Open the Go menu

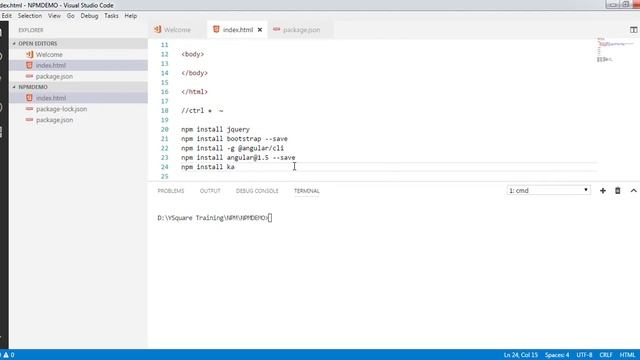tap(71, 16)
